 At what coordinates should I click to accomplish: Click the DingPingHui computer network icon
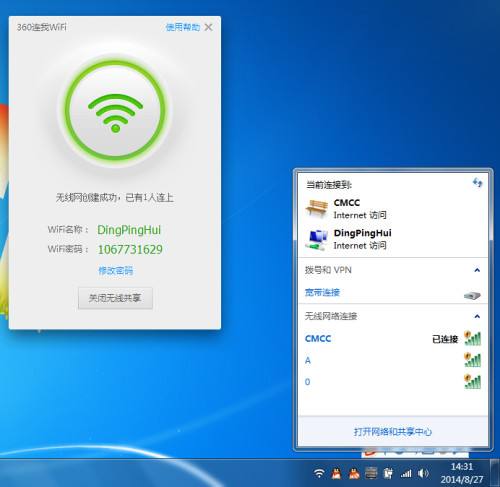(x=317, y=239)
